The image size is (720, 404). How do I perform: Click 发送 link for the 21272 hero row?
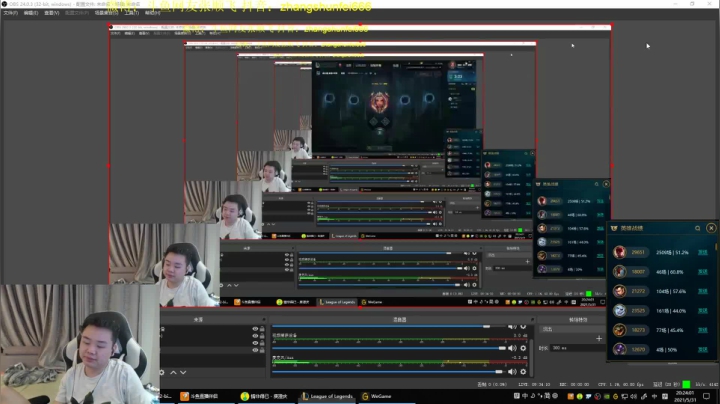point(703,291)
